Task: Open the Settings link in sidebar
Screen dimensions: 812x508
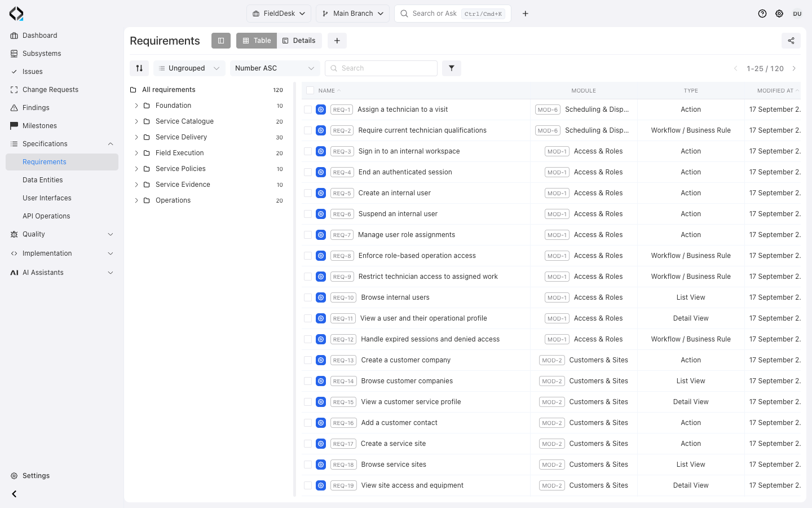Action: (x=62, y=476)
